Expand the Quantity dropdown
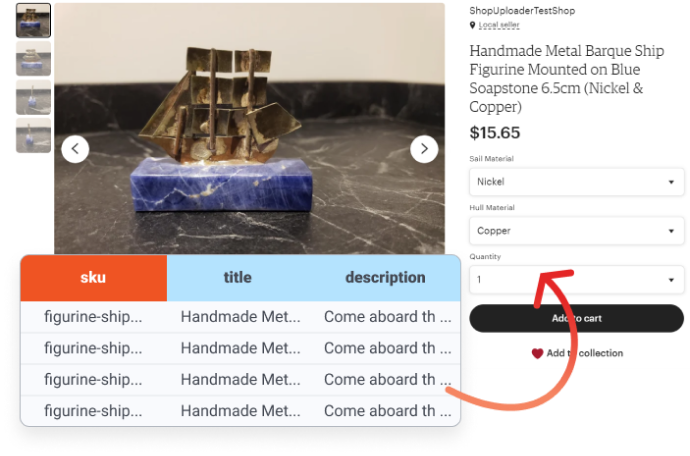Screen dimensions: 690x456 click(x=576, y=279)
